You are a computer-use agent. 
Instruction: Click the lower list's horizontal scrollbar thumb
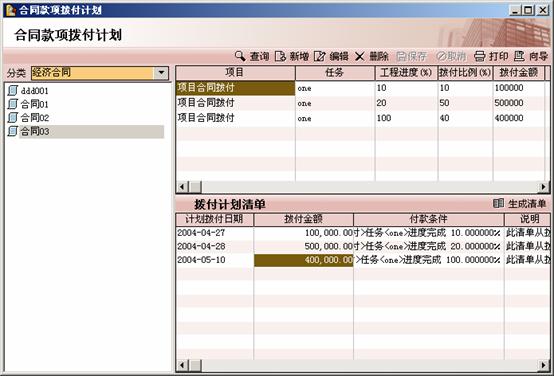click(195, 365)
